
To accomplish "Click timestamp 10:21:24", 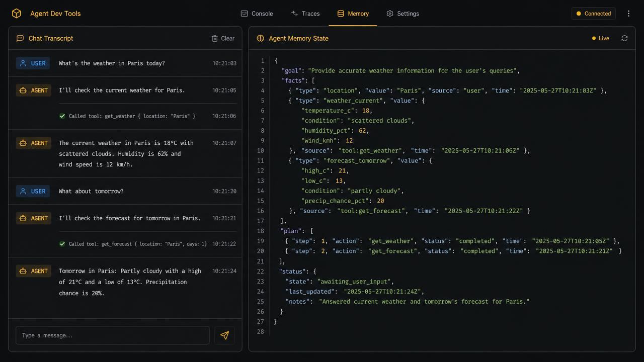I will (x=224, y=271).
